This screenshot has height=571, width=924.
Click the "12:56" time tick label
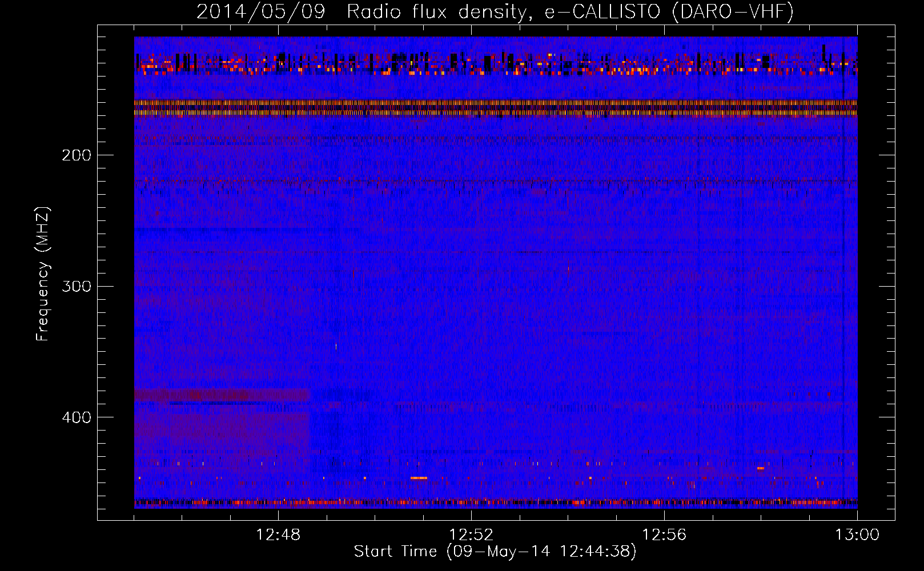(664, 535)
